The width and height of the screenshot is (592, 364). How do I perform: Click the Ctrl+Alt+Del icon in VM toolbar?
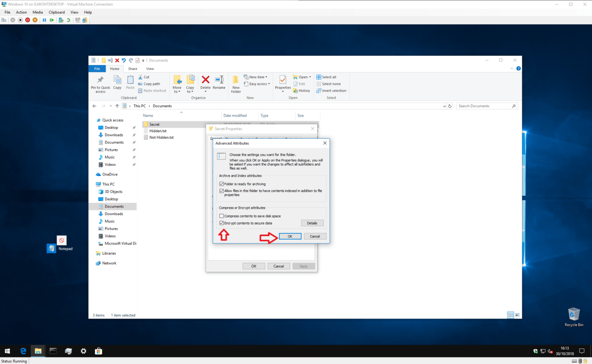pos(4,20)
